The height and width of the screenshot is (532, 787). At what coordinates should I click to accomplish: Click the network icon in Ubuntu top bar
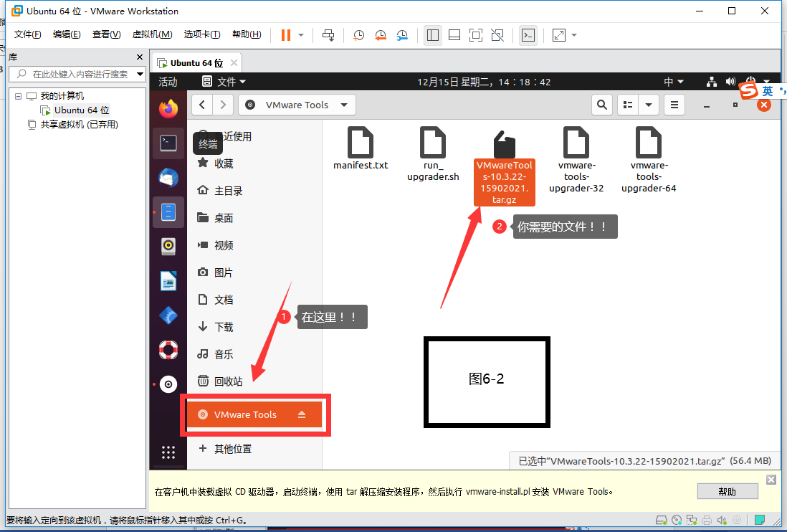711,82
